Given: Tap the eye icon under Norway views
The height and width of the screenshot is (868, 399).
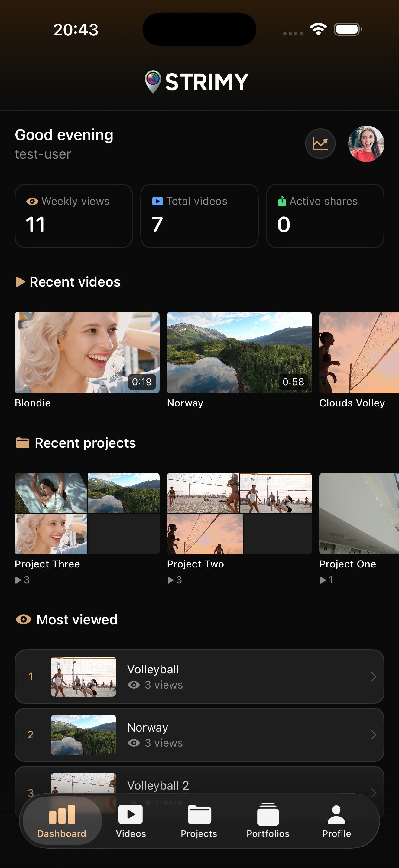Looking at the screenshot, I should tap(134, 743).
